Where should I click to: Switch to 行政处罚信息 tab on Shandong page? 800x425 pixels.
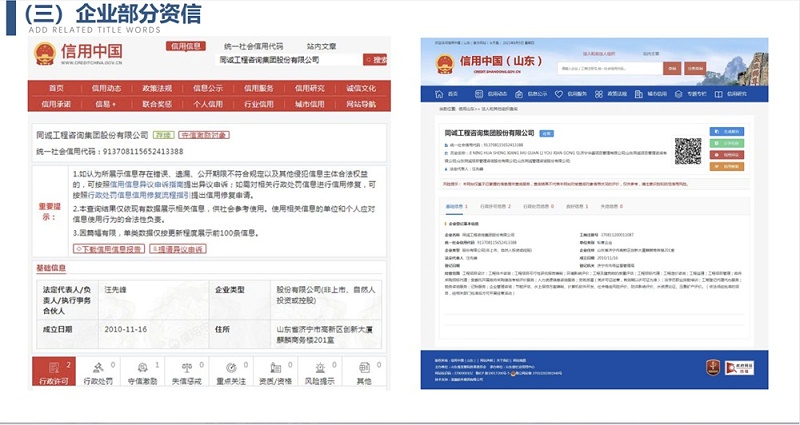click(538, 207)
